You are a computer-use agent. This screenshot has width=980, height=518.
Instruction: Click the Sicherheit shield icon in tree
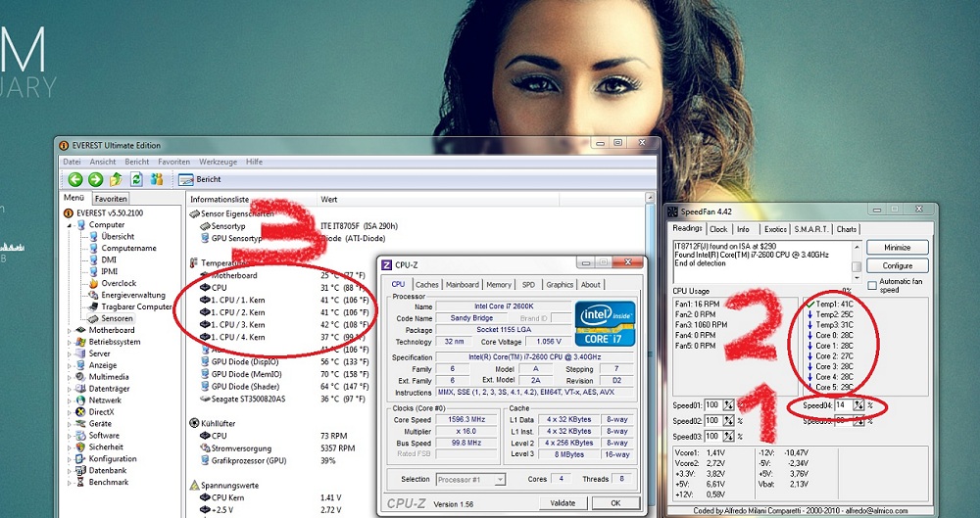[80, 447]
